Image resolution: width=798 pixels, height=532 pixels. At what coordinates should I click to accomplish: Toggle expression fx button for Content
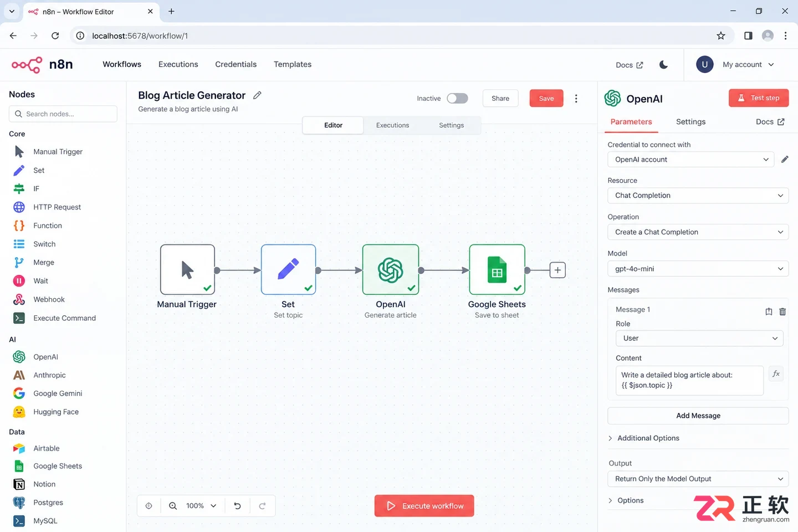tap(776, 374)
